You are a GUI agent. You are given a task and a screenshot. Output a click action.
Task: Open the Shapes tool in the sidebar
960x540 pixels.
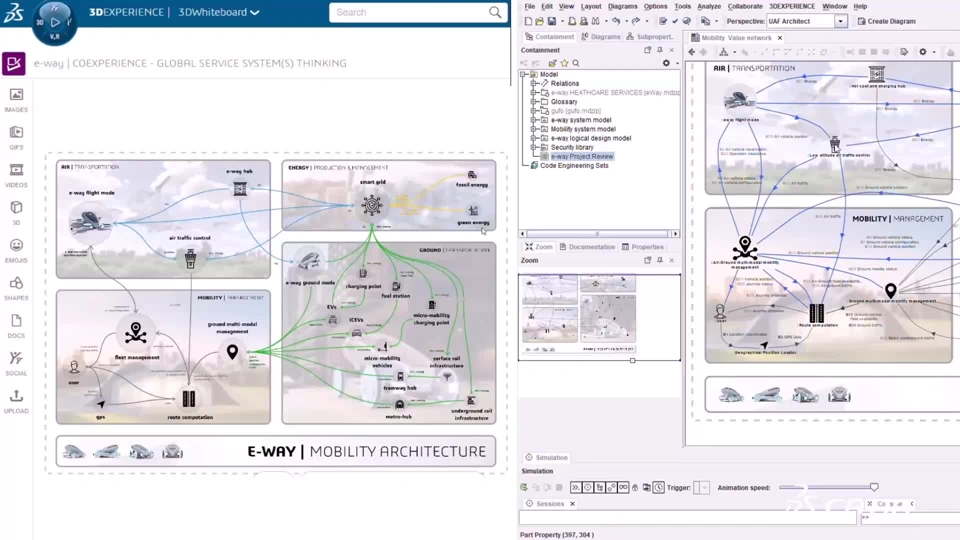[x=16, y=288]
